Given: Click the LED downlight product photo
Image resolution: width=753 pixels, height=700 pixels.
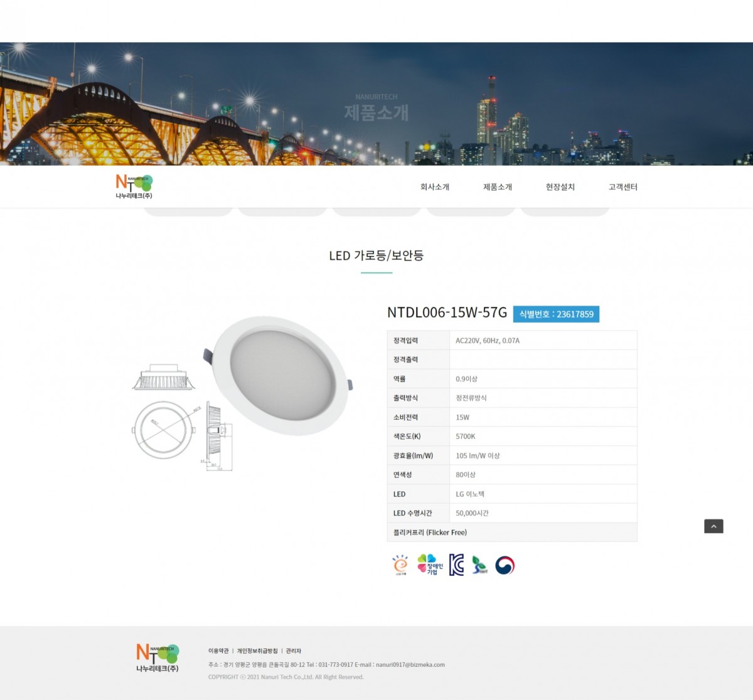Looking at the screenshot, I should click(x=279, y=376).
